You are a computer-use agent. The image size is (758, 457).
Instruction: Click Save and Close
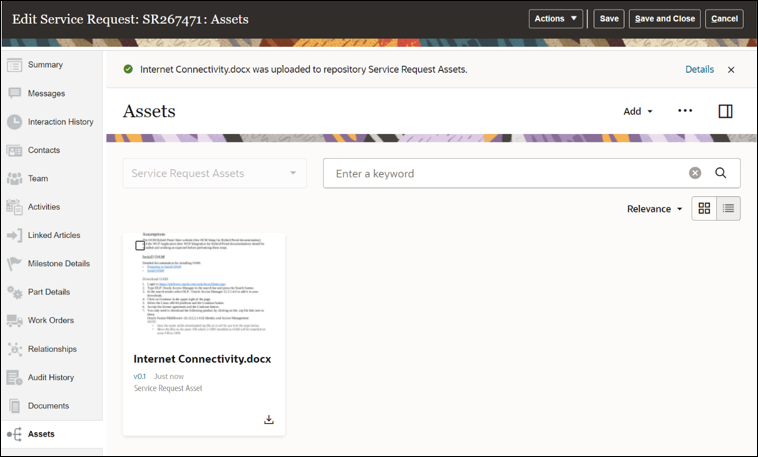point(665,19)
